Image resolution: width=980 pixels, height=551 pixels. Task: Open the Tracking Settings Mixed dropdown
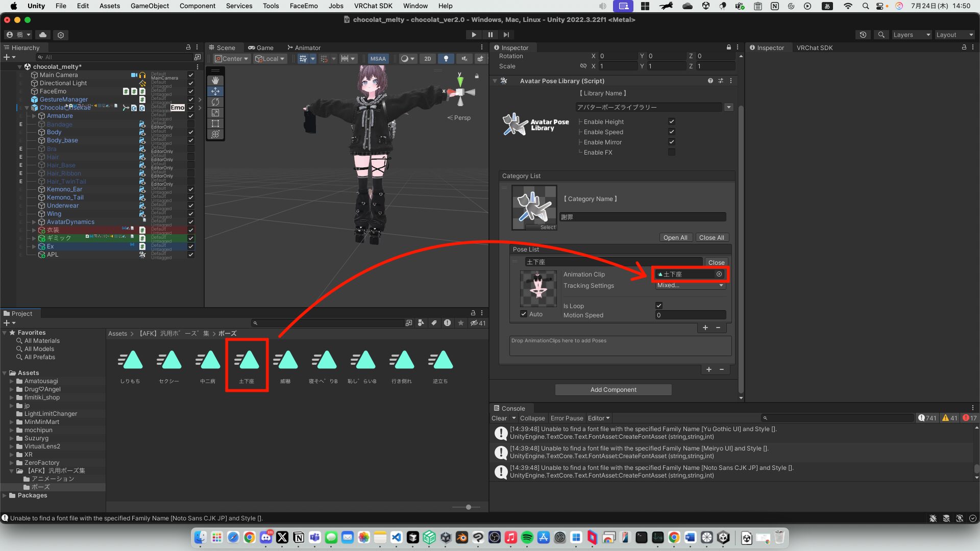(690, 286)
